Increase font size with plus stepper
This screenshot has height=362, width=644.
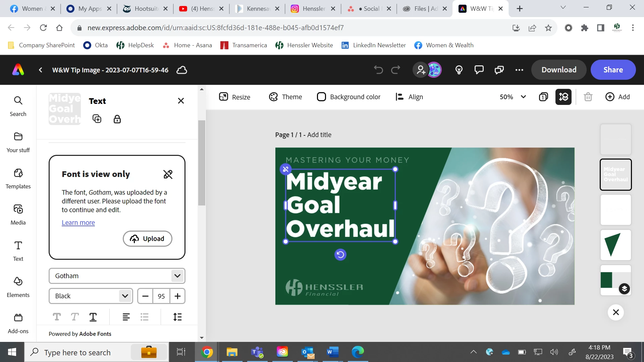tap(177, 296)
